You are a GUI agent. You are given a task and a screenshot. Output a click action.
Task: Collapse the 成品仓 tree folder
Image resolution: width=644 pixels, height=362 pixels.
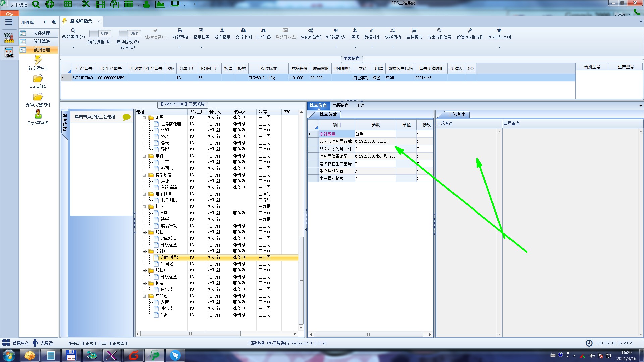pos(144,296)
